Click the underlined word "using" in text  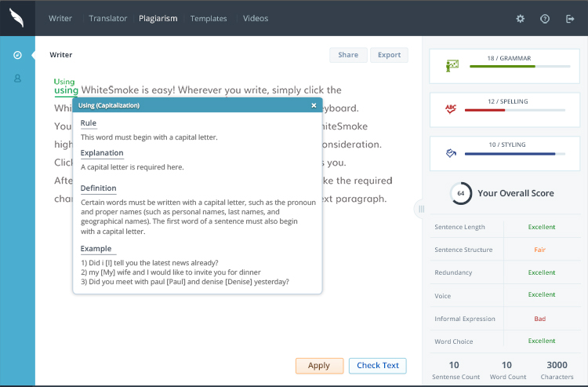pyautogui.click(x=66, y=90)
